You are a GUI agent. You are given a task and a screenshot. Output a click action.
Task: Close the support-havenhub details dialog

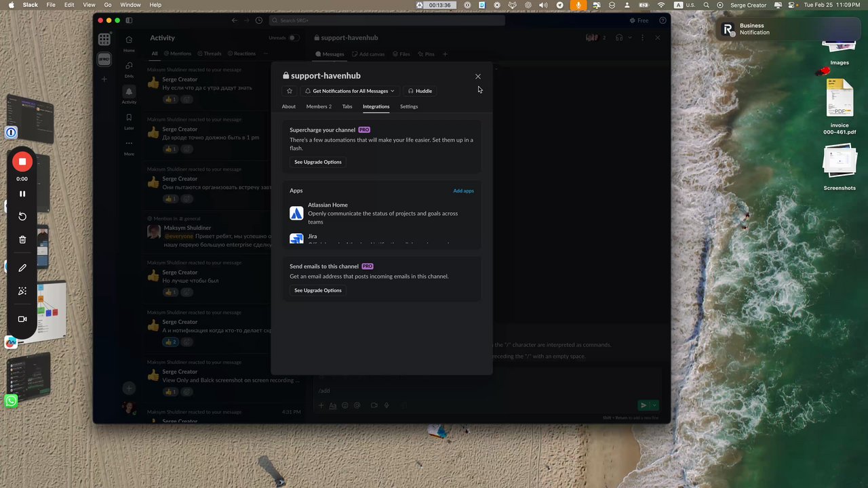[x=477, y=77]
